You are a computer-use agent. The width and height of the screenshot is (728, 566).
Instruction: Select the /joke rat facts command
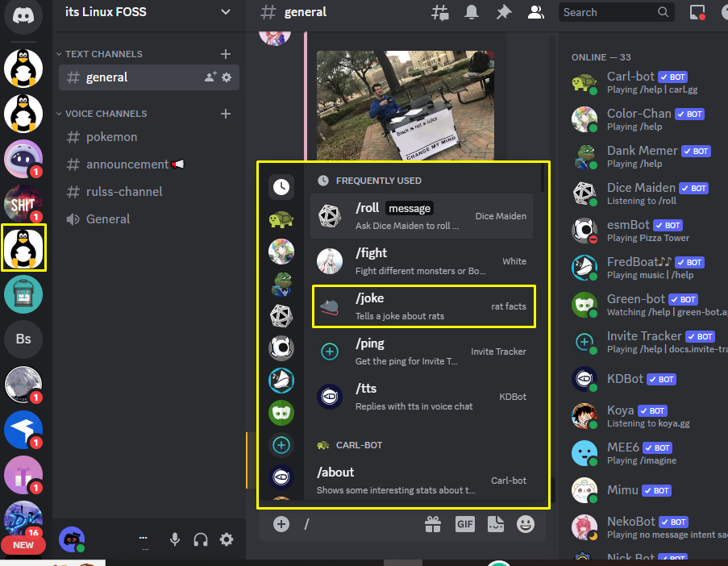click(x=422, y=306)
